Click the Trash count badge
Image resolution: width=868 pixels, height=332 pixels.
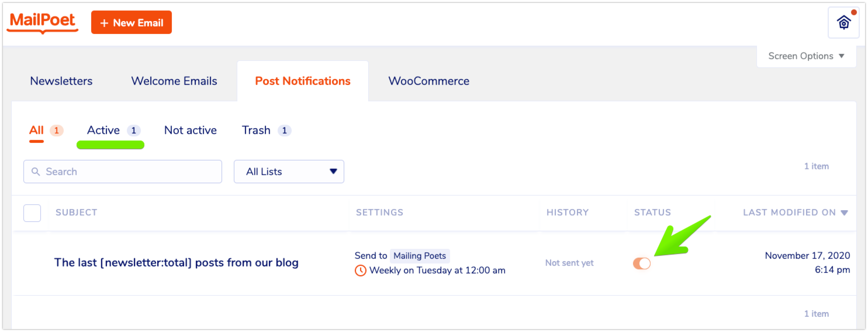(284, 131)
